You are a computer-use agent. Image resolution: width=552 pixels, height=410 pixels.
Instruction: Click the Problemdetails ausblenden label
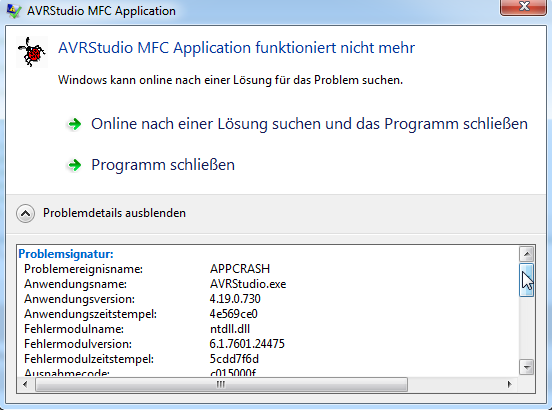click(114, 213)
